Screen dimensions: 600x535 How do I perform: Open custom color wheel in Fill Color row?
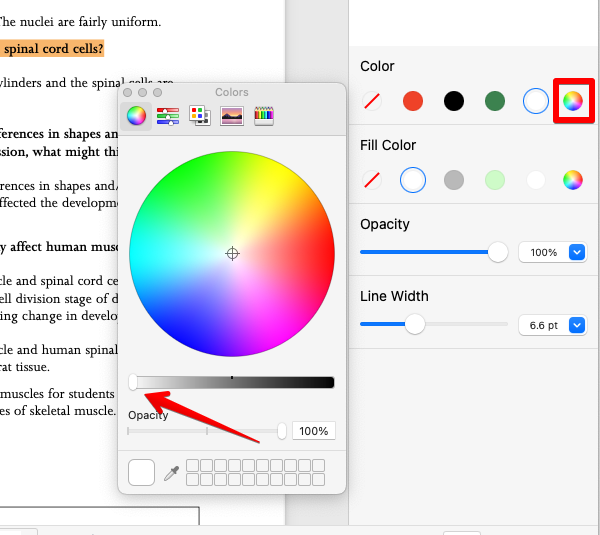click(x=573, y=180)
